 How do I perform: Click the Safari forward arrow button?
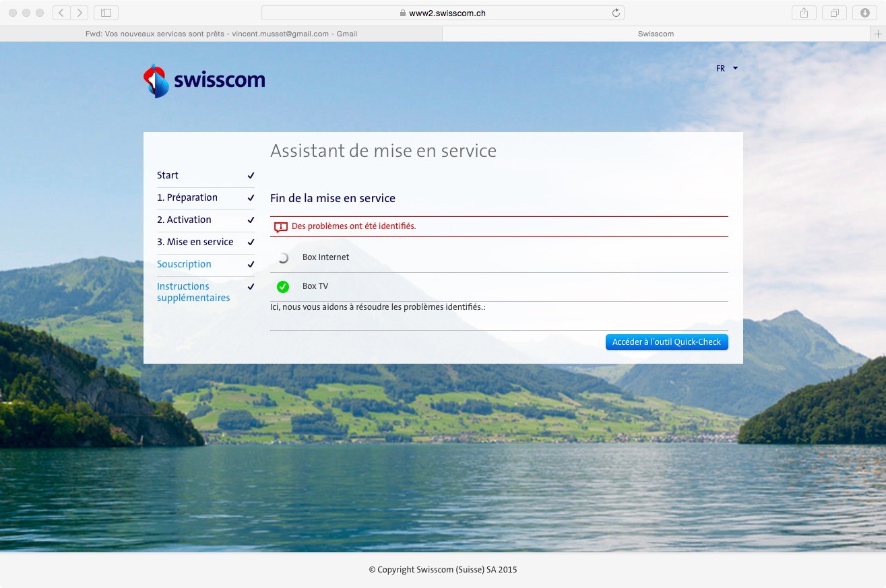coord(80,13)
